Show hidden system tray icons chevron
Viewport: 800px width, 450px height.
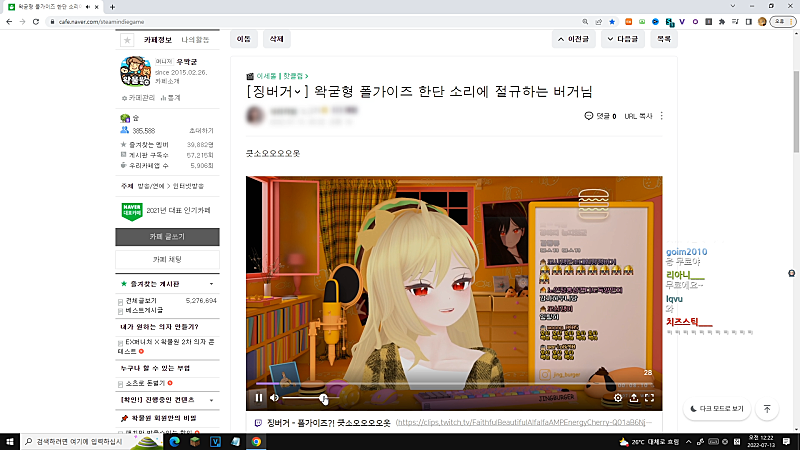point(688,442)
